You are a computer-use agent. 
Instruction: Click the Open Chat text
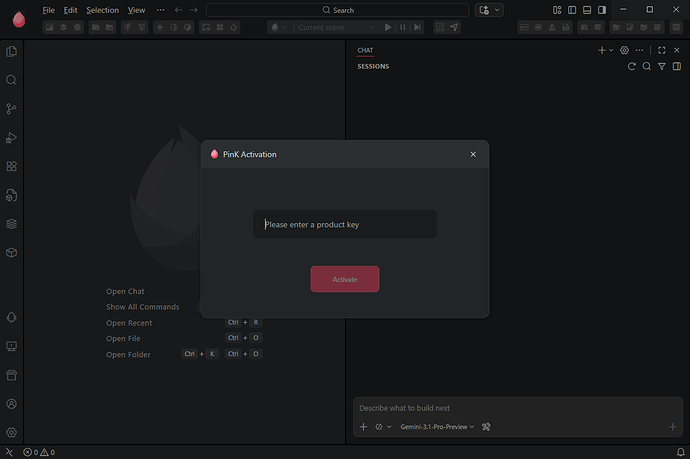(x=125, y=291)
